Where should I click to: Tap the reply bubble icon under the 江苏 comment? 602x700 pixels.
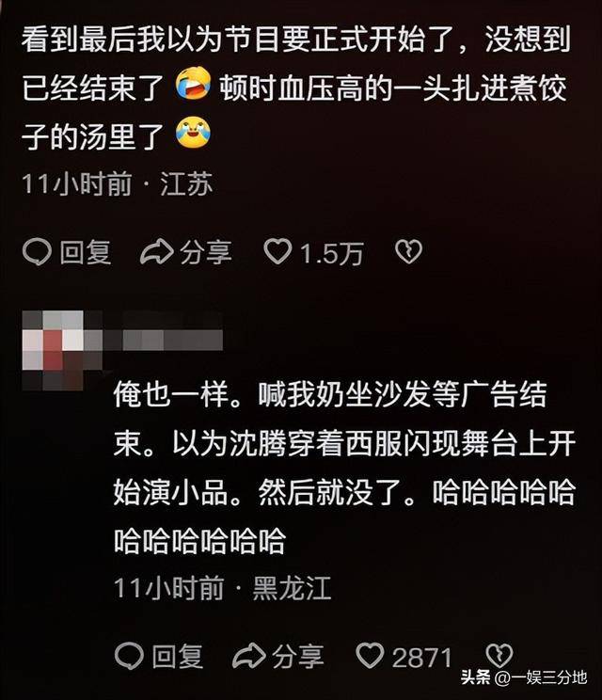click(37, 252)
